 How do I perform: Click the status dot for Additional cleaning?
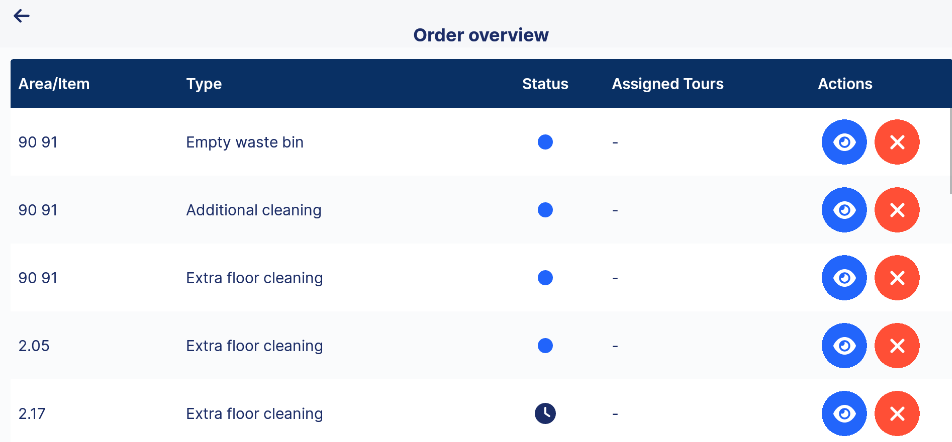point(545,210)
